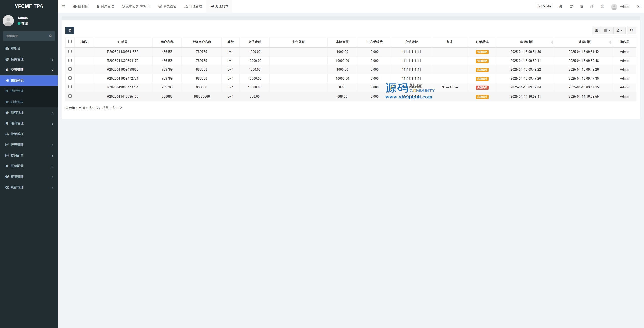Click the trash icon in the top bar

coord(582,6)
